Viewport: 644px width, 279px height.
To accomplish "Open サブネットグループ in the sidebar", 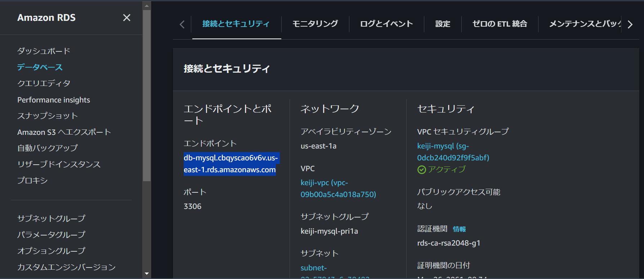I will pyautogui.click(x=51, y=218).
